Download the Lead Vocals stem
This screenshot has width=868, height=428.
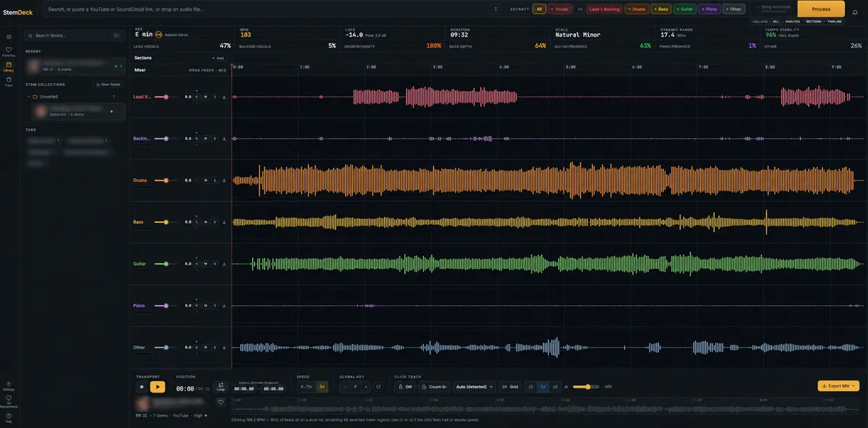coord(224,97)
